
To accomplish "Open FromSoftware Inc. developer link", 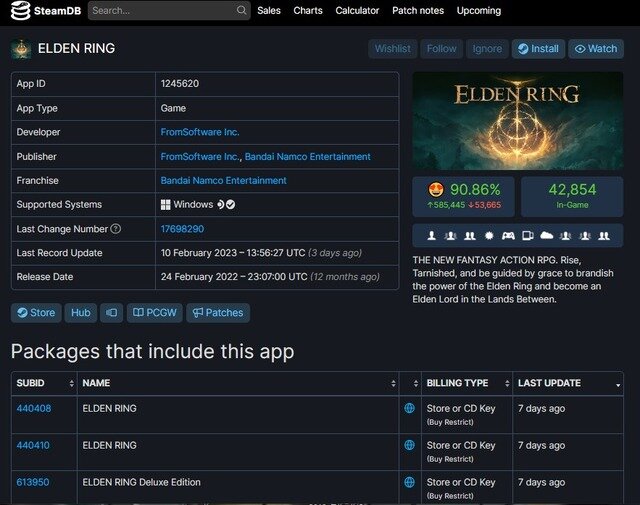I will click(200, 132).
